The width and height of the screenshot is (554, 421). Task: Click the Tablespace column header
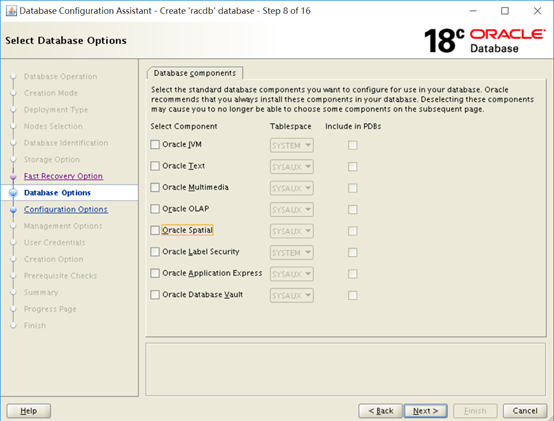[290, 126]
